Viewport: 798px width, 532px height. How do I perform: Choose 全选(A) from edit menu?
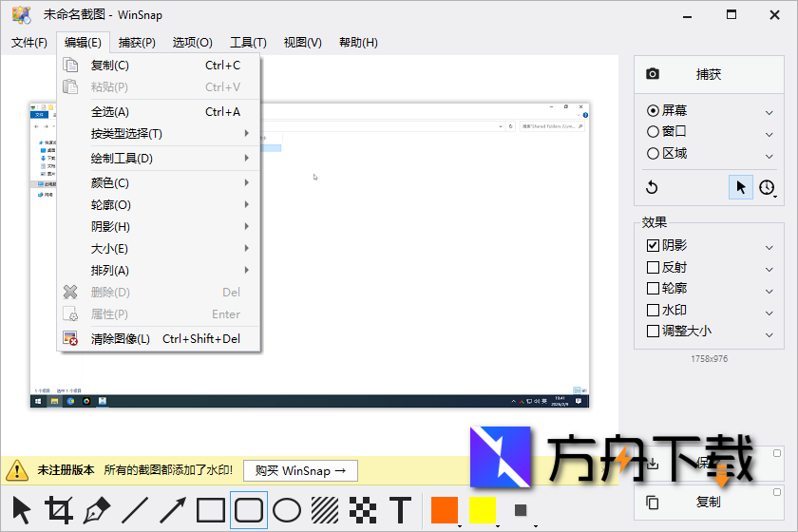[x=159, y=111]
